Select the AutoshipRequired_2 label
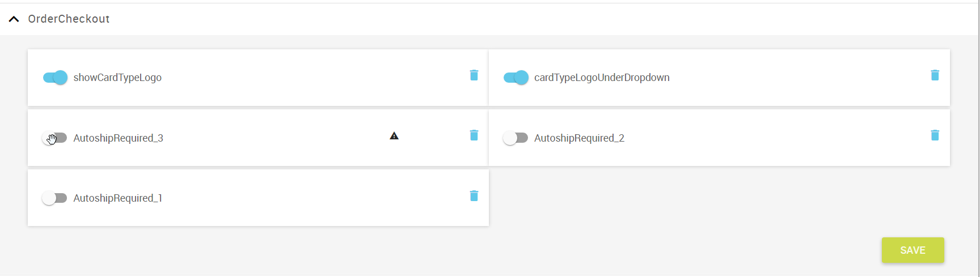 coord(579,138)
